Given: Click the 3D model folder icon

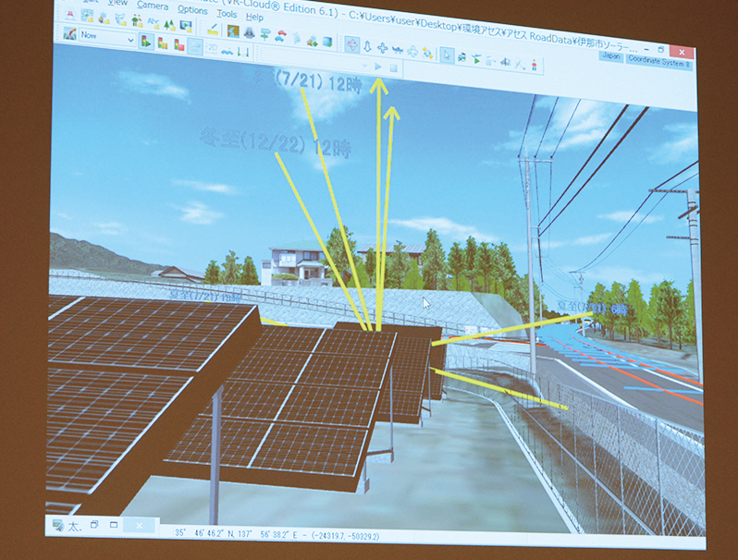Looking at the screenshot, I should [x=104, y=18].
